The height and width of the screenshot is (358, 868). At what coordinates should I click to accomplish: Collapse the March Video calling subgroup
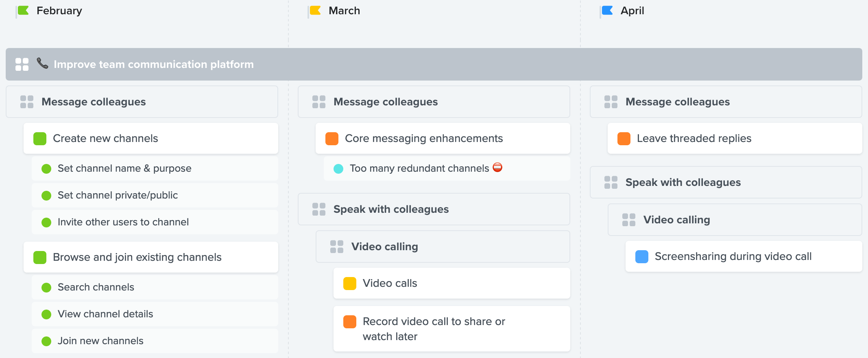click(443, 247)
